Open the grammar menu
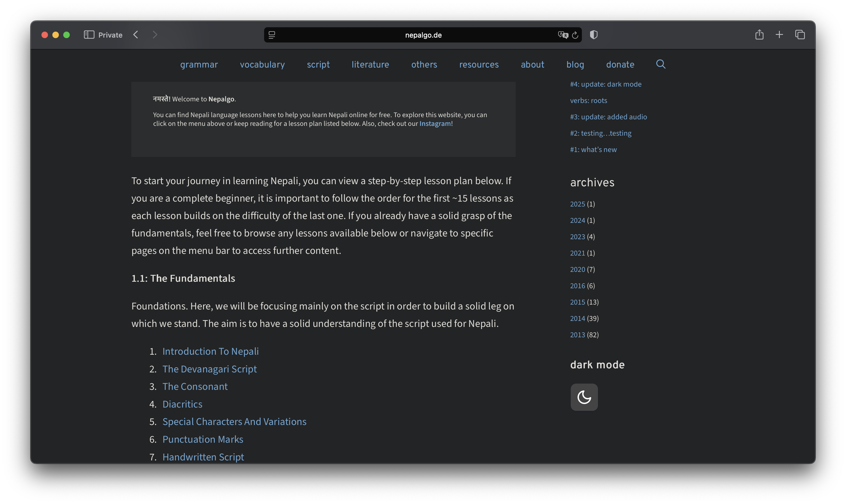Viewport: 846px width, 504px height. click(x=199, y=64)
